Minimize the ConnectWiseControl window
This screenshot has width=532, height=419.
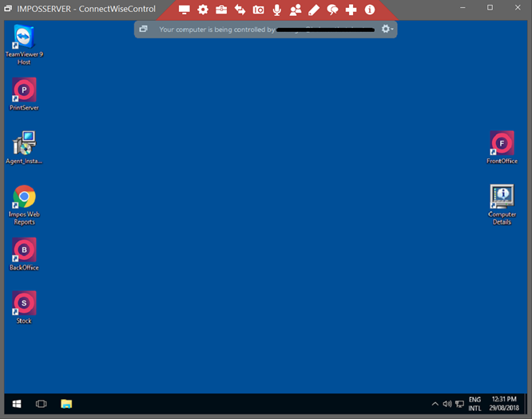tap(463, 7)
